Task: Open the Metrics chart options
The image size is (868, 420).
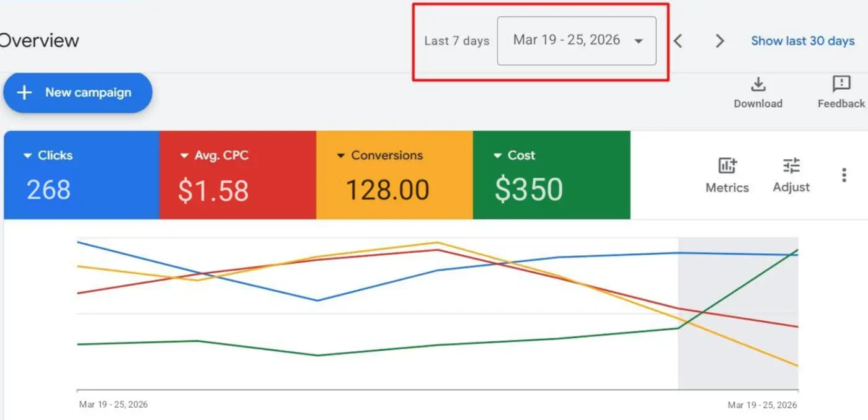Action: pyautogui.click(x=727, y=175)
